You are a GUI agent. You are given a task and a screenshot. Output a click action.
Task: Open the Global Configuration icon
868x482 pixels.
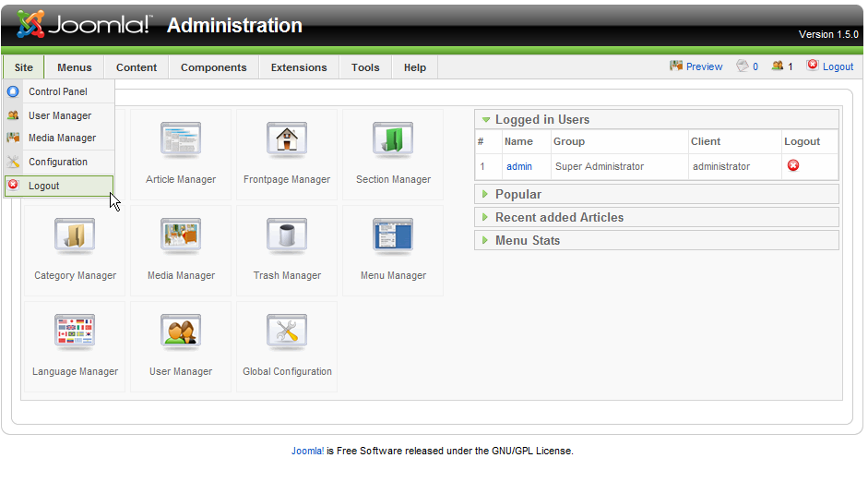(x=286, y=344)
